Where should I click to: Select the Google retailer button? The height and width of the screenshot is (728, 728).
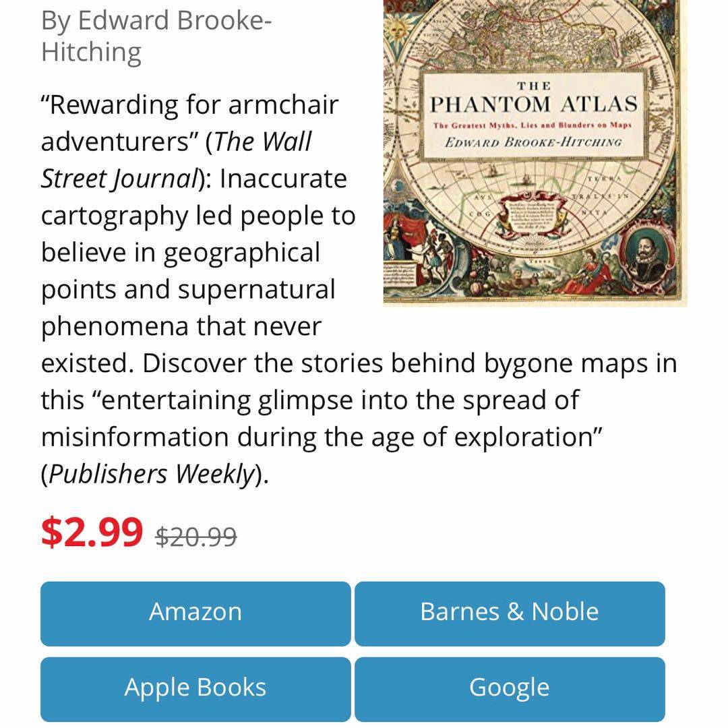[510, 689]
